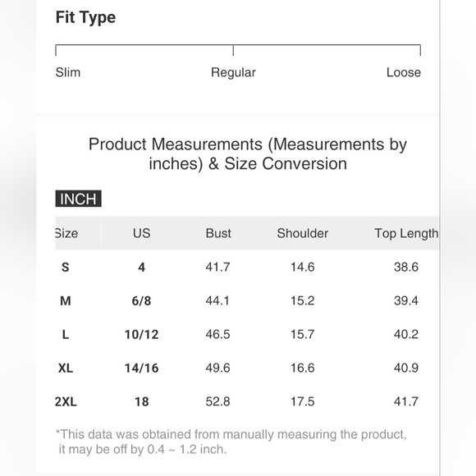Select the 2XL size row

[x=247, y=401]
